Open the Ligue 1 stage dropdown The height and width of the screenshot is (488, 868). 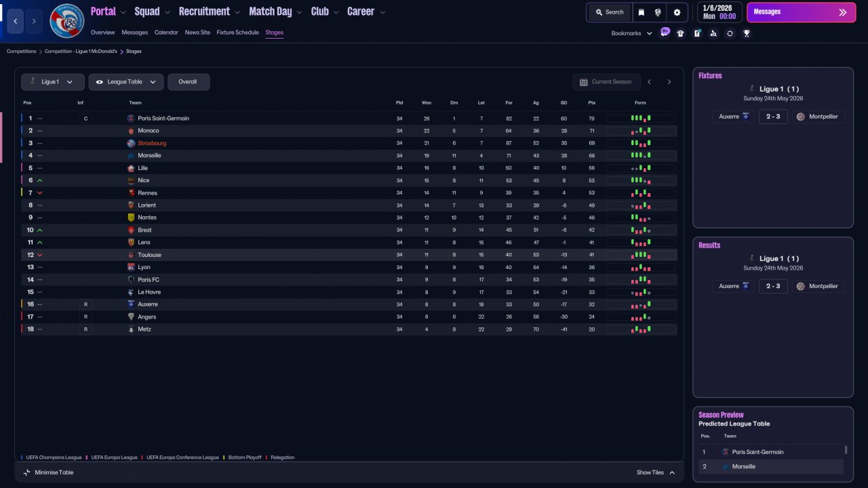coord(53,82)
